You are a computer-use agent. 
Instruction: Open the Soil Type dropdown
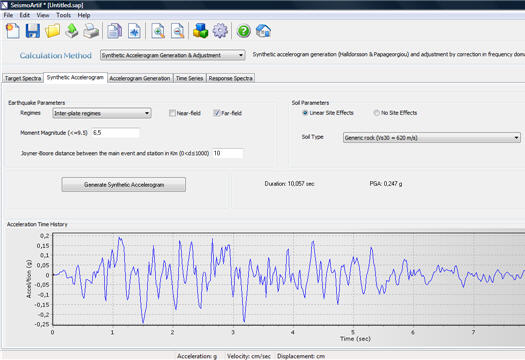pos(432,138)
